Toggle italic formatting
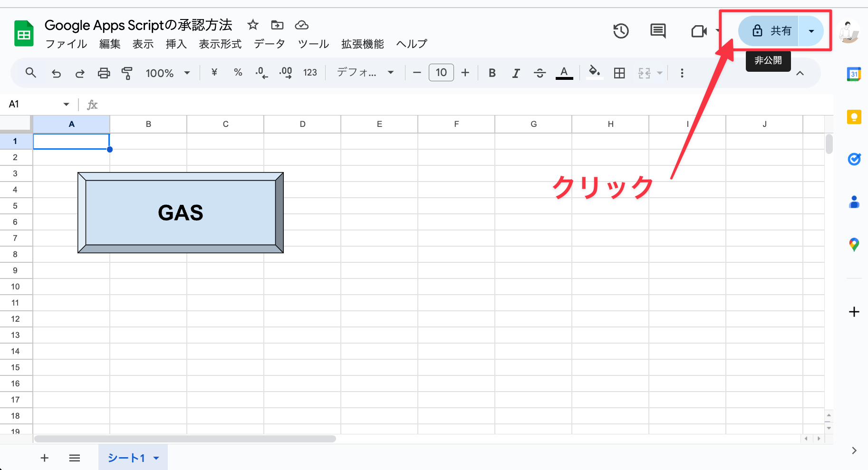Screen dimensions: 868x470 [516, 73]
